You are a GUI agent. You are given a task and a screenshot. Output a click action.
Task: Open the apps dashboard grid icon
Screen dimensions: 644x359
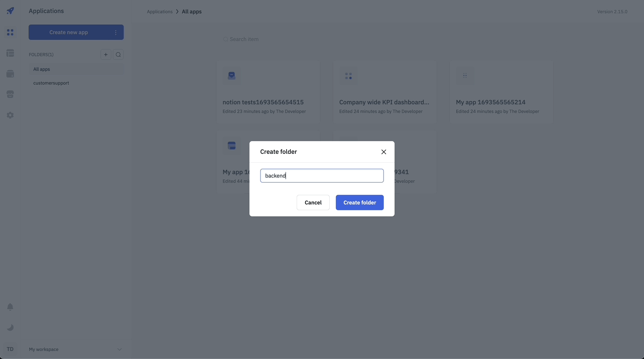pyautogui.click(x=10, y=33)
